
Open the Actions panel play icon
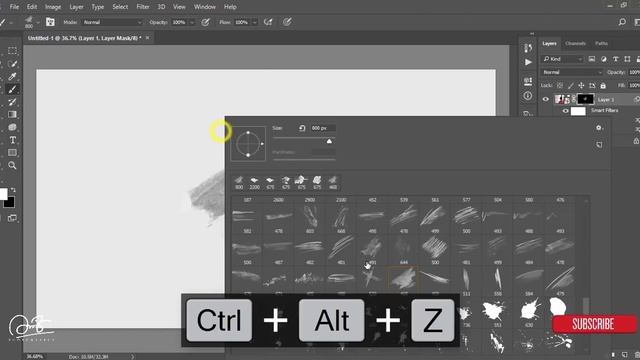[x=528, y=62]
